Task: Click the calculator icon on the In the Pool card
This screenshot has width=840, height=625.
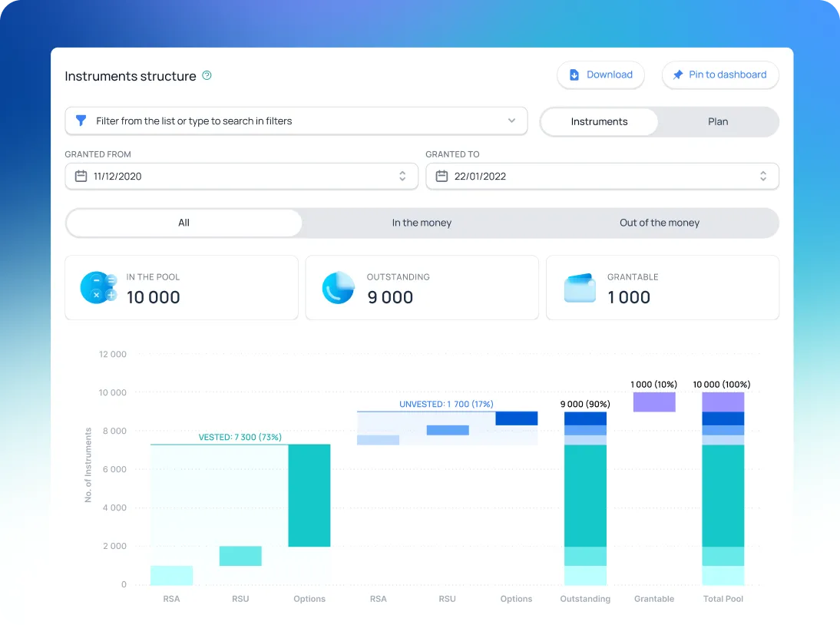Action: point(98,287)
